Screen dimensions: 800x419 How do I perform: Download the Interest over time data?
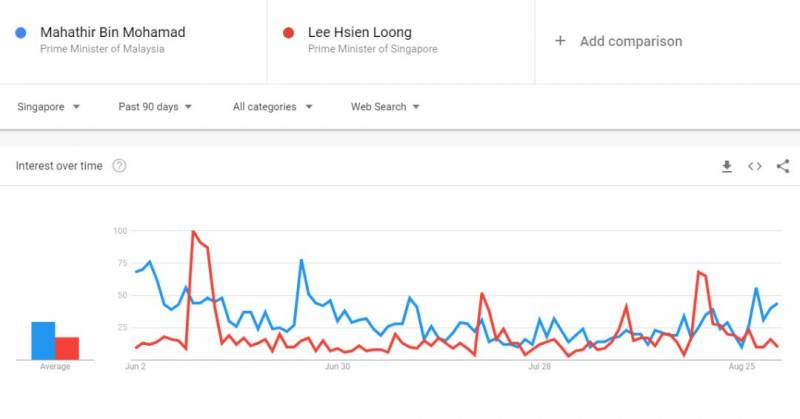(x=727, y=166)
